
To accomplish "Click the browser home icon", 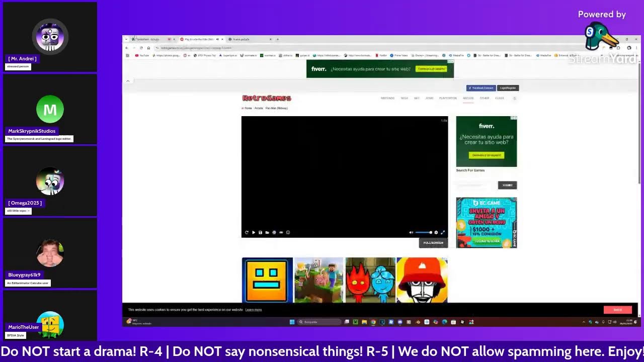I will (148, 48).
